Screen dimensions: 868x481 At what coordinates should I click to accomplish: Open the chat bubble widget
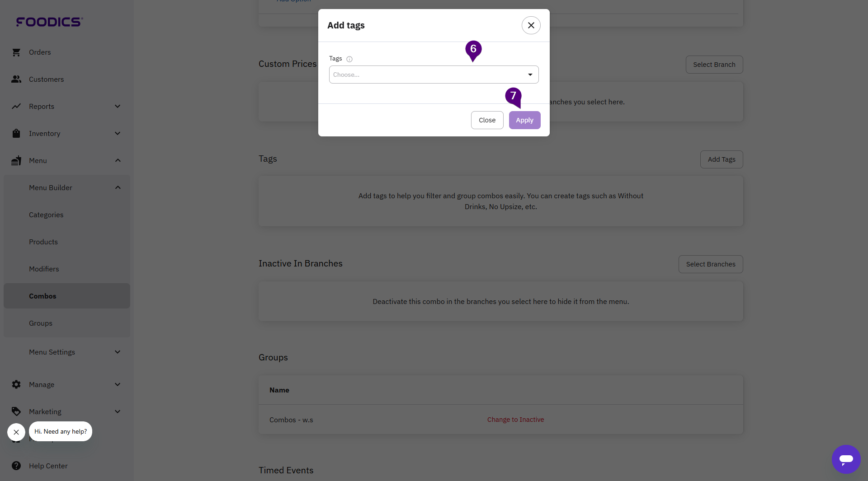846,459
